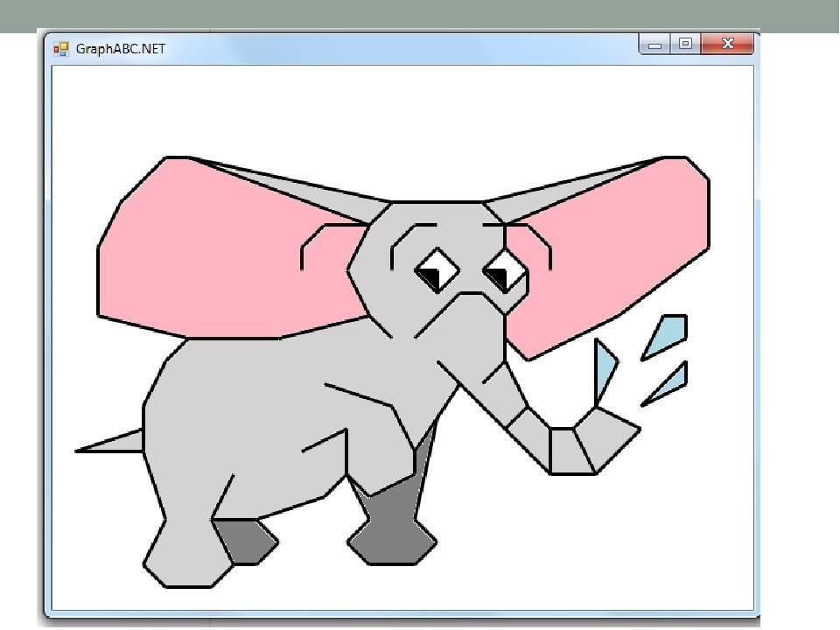The image size is (840, 630).
Task: Click the GraphABC.NET app icon in title bar
Action: coord(60,49)
